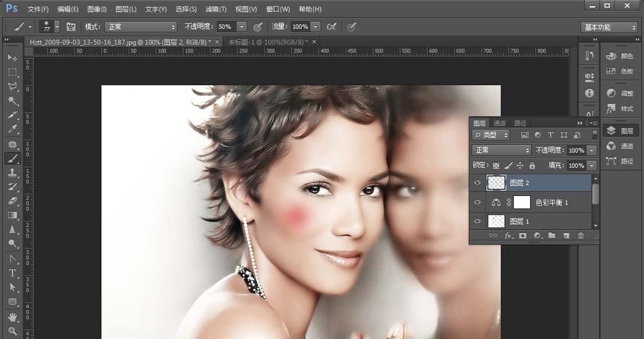Switch to the 通道 tab in layers panel

click(500, 123)
